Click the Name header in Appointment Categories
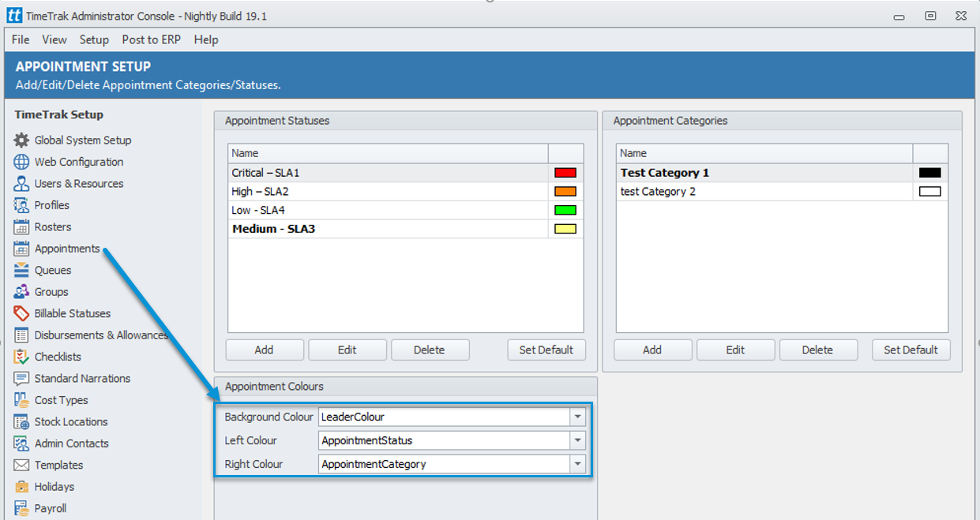980x520 pixels. [x=764, y=153]
